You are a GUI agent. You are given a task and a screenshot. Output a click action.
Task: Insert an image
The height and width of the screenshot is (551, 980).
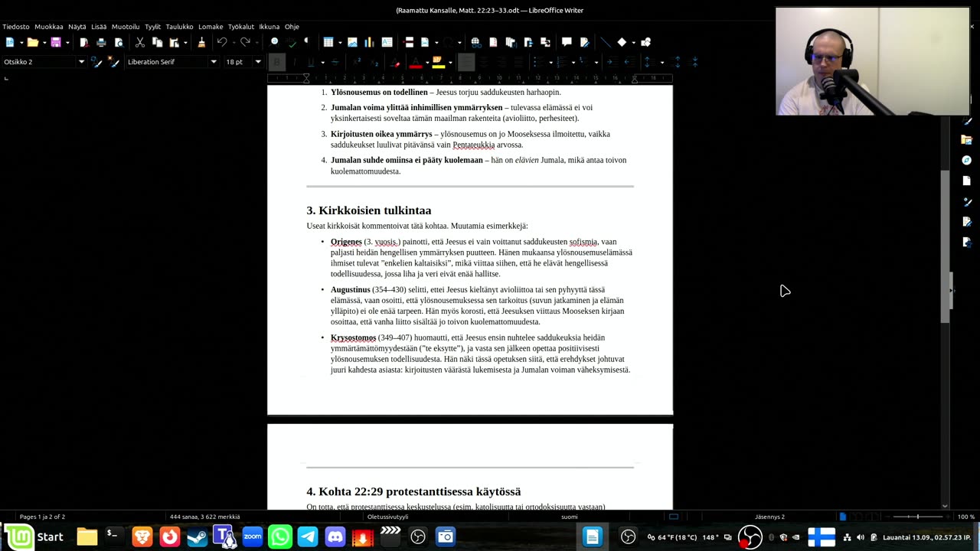[352, 42]
